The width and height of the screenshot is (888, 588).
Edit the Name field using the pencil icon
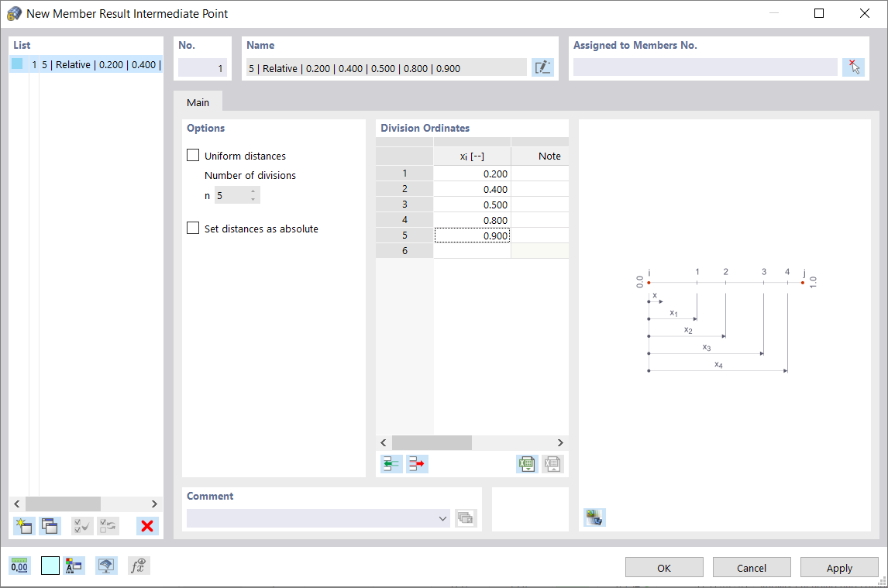pos(543,67)
